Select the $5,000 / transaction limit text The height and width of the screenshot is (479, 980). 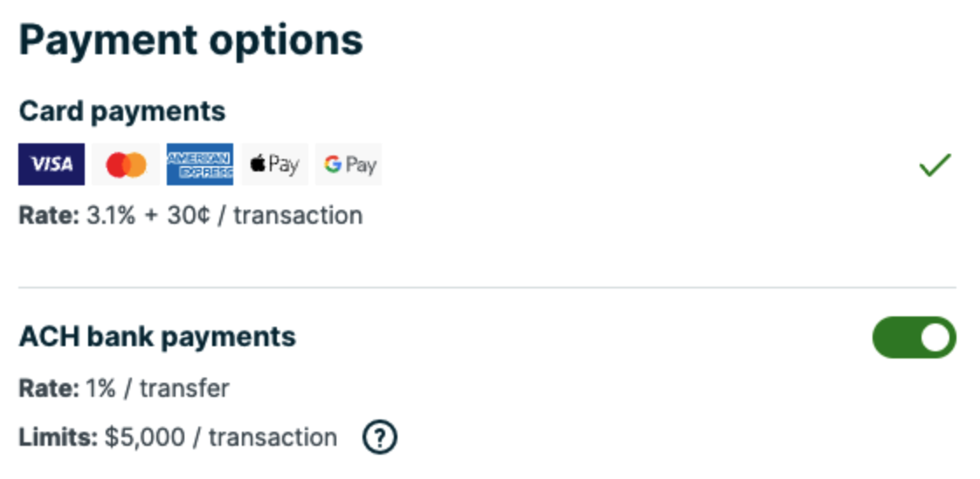tap(220, 437)
